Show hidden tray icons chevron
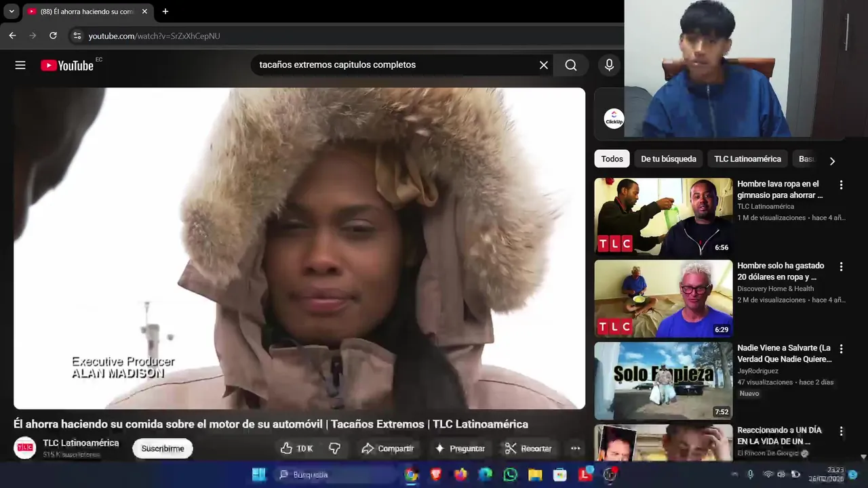868x488 pixels. (735, 474)
